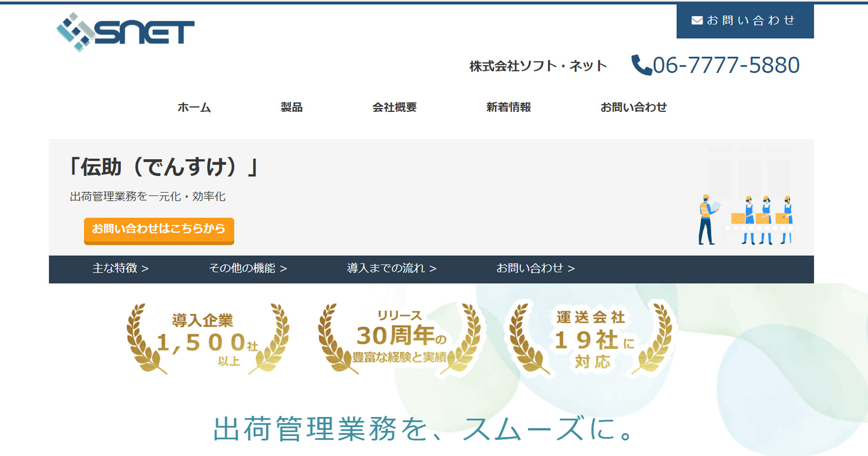Image resolution: width=868 pixels, height=456 pixels.
Task: Click the phone handset icon
Action: click(x=641, y=65)
